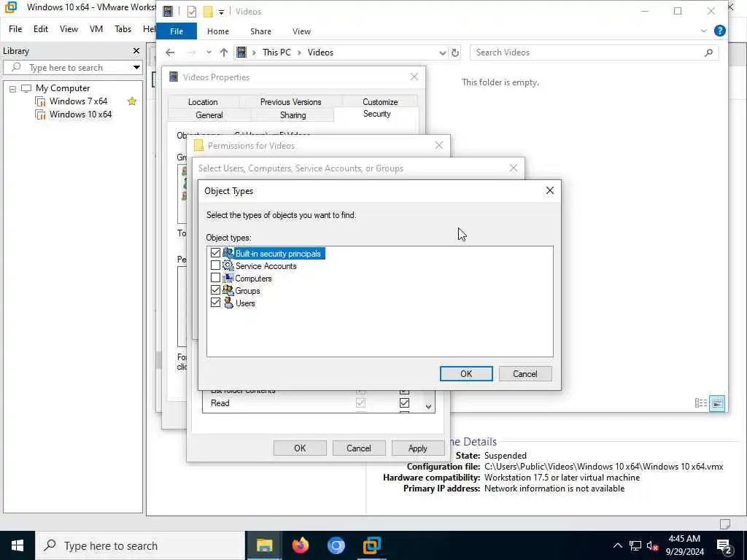Tick the Built-in security principals checkbox

[x=215, y=253]
